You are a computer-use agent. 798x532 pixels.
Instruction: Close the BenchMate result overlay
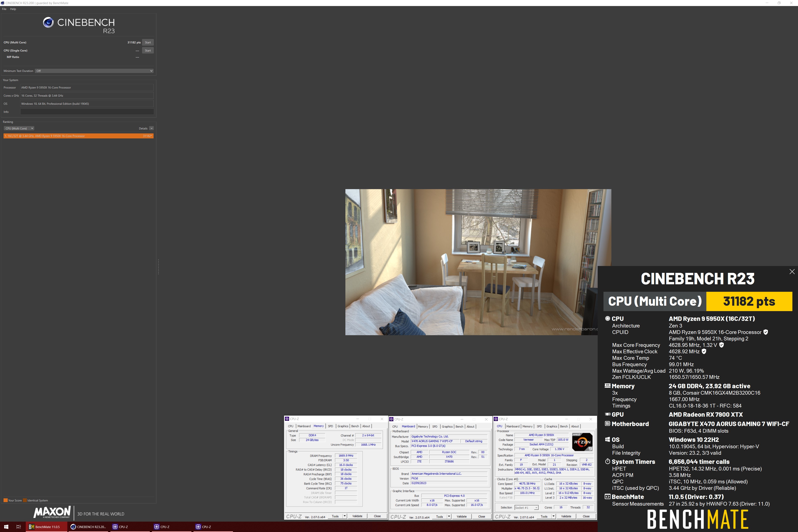point(792,271)
